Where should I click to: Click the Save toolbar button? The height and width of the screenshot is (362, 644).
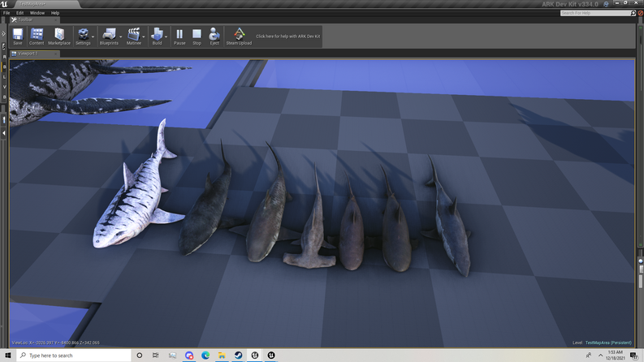click(x=18, y=36)
